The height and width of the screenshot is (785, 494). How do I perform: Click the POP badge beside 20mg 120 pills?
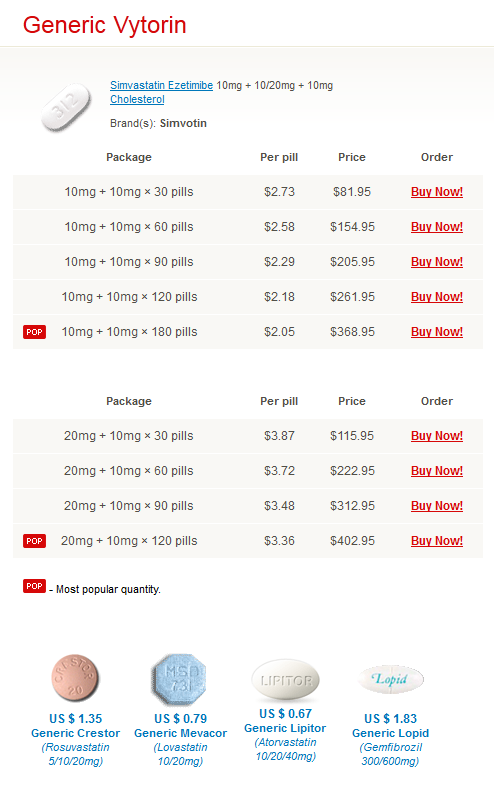coord(35,541)
